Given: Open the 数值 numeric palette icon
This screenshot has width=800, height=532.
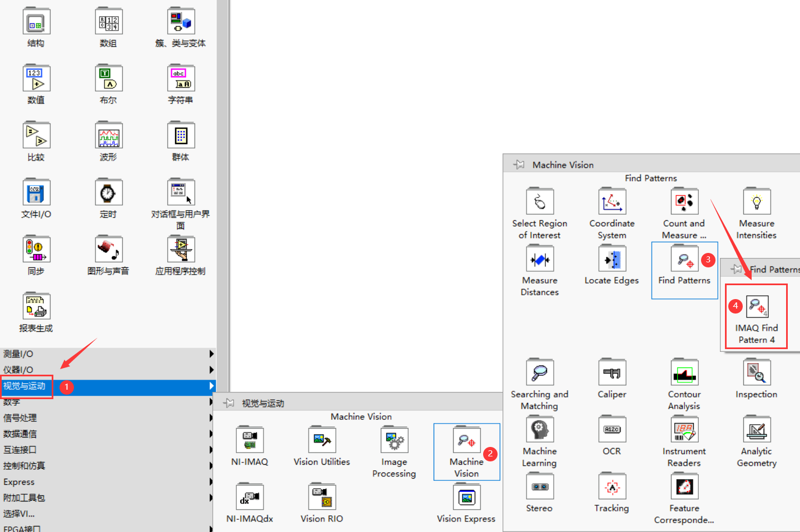Looking at the screenshot, I should [36, 79].
